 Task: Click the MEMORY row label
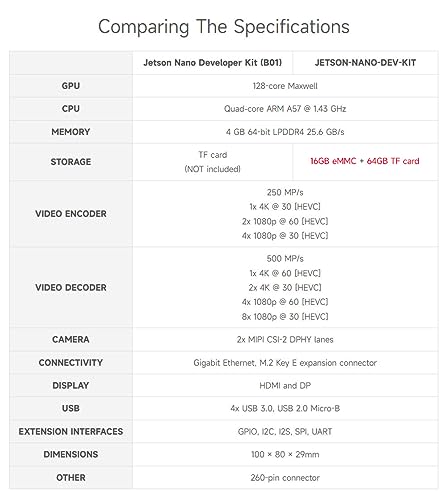tap(71, 132)
